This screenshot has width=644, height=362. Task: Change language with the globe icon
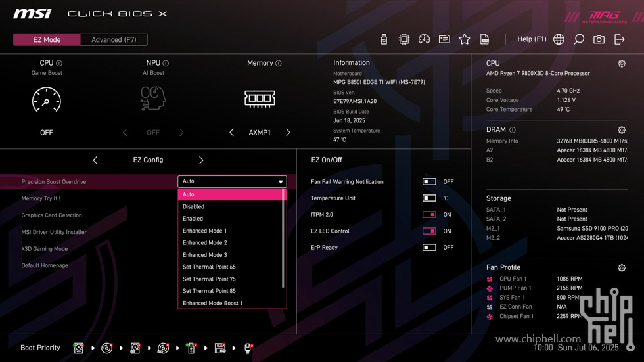(559, 39)
